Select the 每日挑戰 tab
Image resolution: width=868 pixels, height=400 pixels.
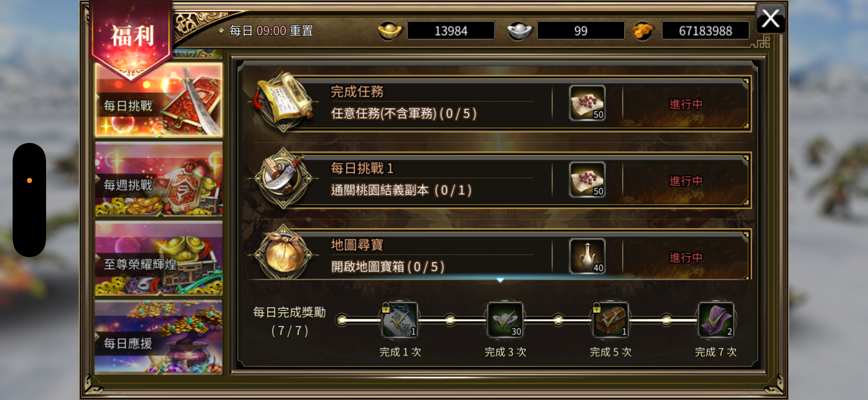(159, 100)
